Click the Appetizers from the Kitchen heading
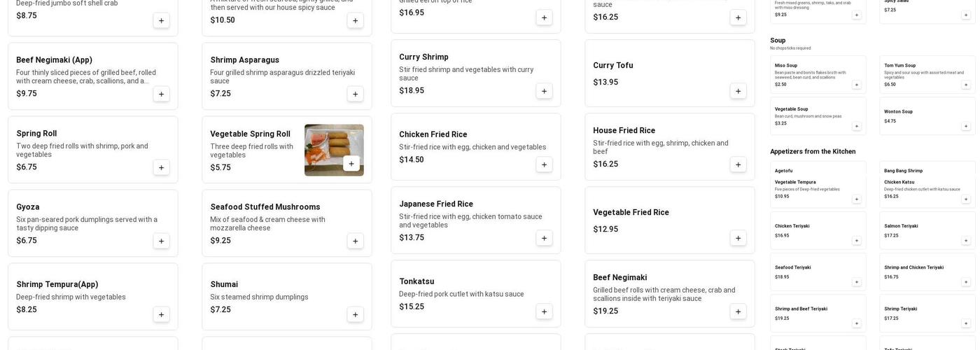Screen dimensions: 980x350 click(813, 151)
